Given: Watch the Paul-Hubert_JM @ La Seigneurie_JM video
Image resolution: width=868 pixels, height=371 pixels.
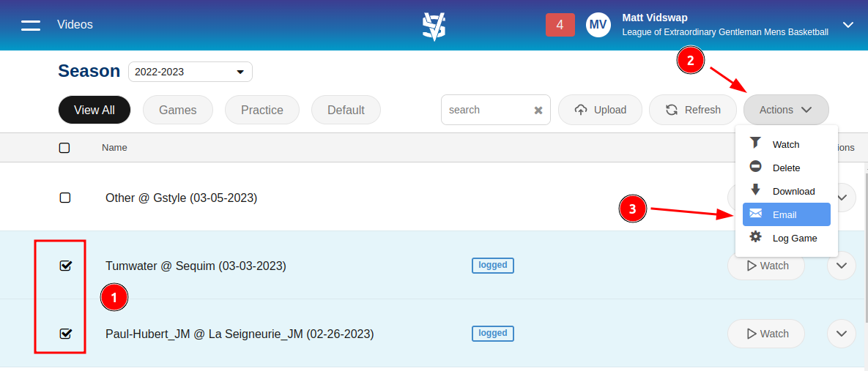Looking at the screenshot, I should point(766,334).
